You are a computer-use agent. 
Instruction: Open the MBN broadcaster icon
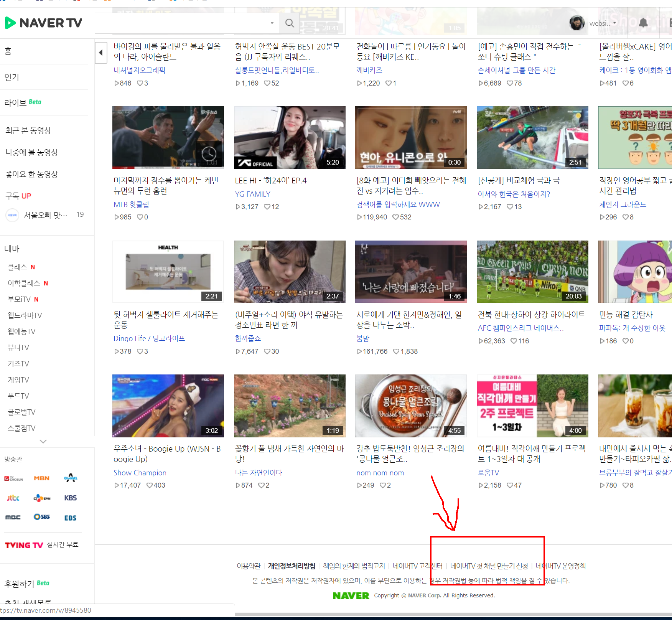pos(42,478)
